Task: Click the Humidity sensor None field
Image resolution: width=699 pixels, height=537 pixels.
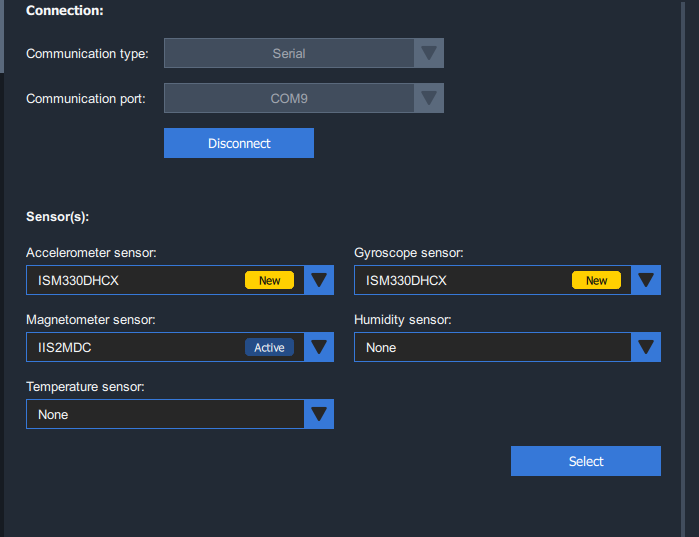Action: point(492,347)
